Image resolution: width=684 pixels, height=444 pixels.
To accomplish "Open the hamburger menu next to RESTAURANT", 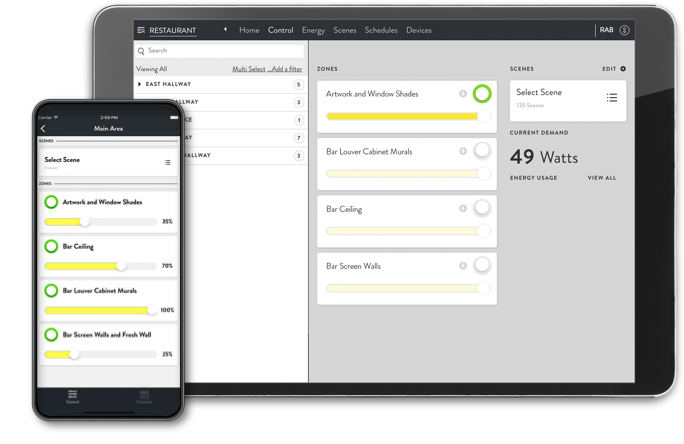I will click(x=141, y=31).
